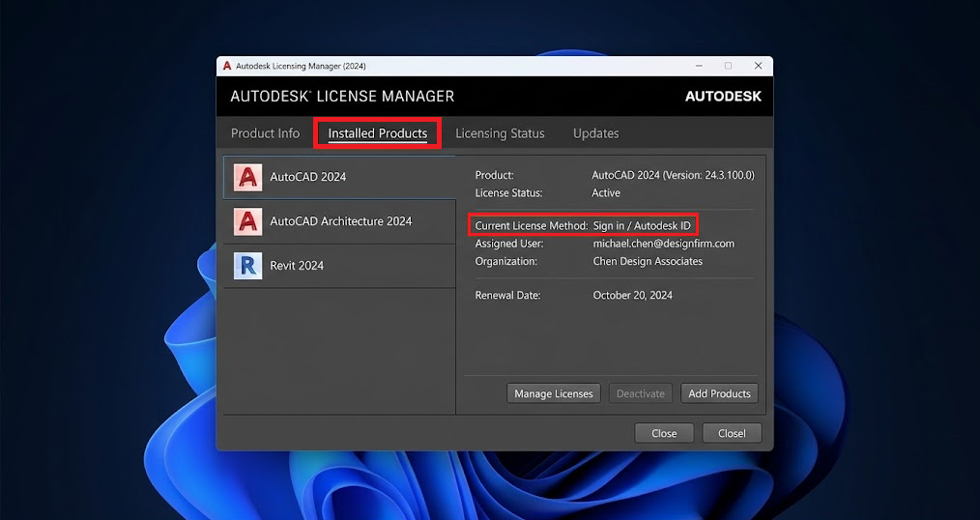The height and width of the screenshot is (520, 980).
Task: Click the AUTODESK brand logo in header
Action: pyautogui.click(x=723, y=97)
